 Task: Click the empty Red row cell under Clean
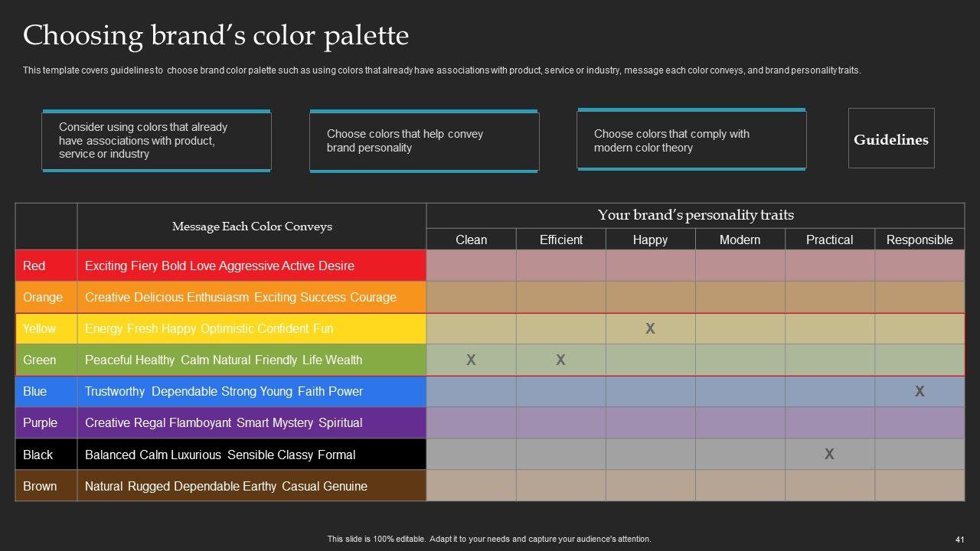click(x=471, y=266)
